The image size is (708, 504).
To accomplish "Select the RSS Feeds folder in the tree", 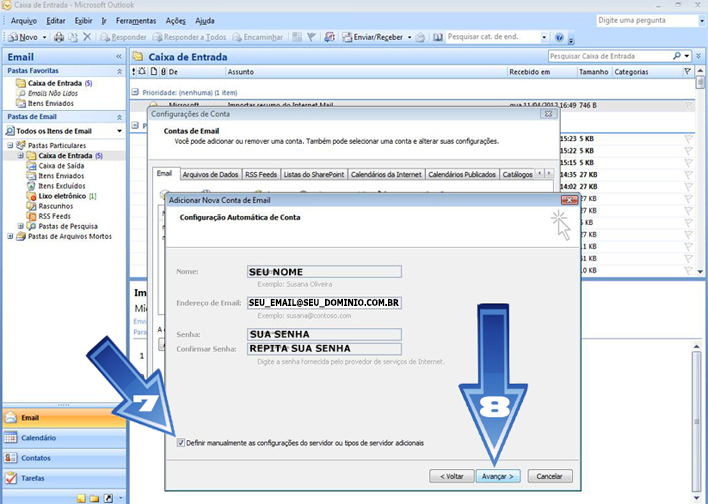I will [x=49, y=216].
